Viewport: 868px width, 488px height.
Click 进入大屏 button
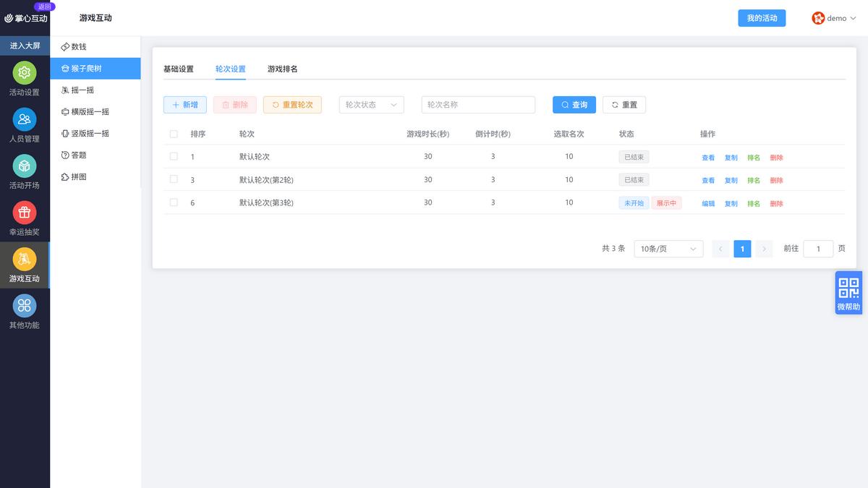(x=25, y=46)
